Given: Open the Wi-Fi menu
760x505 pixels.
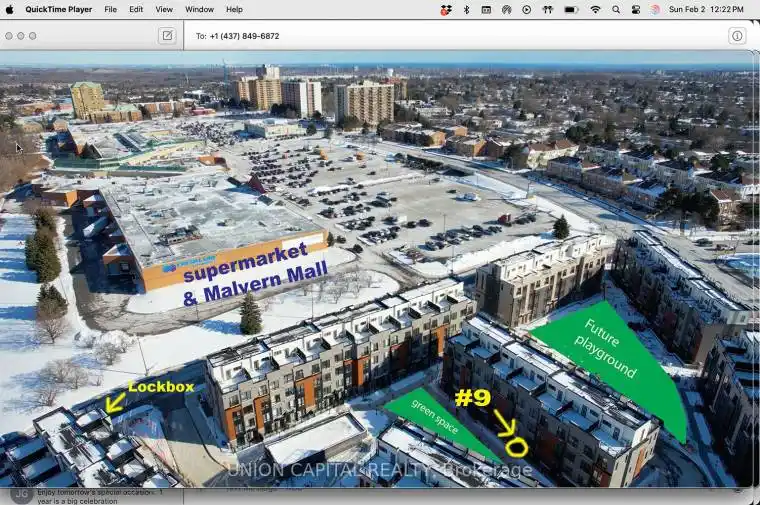Looking at the screenshot, I should pos(596,9).
